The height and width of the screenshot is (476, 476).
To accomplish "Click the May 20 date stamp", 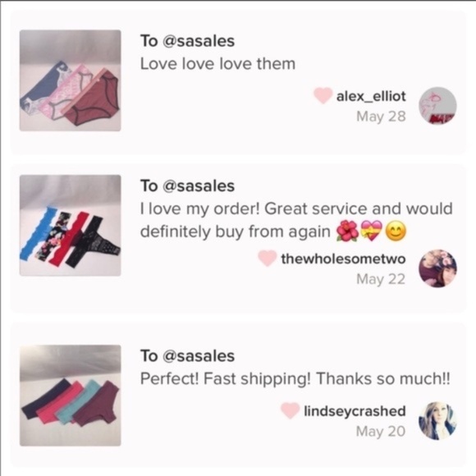I will (x=381, y=431).
